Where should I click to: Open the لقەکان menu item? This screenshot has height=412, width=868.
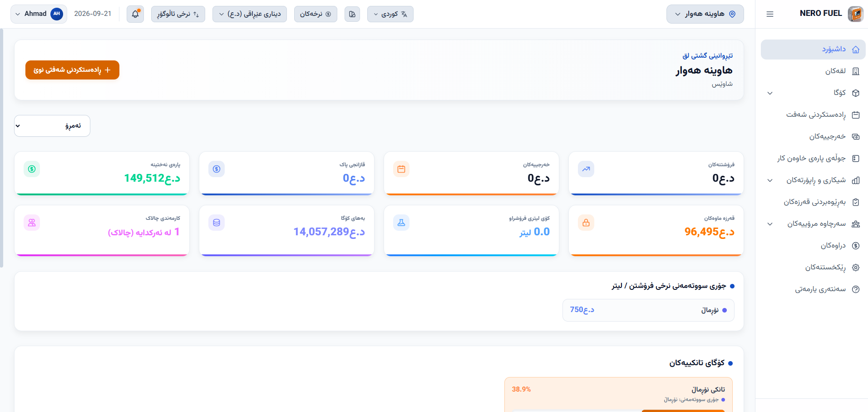click(x=813, y=71)
